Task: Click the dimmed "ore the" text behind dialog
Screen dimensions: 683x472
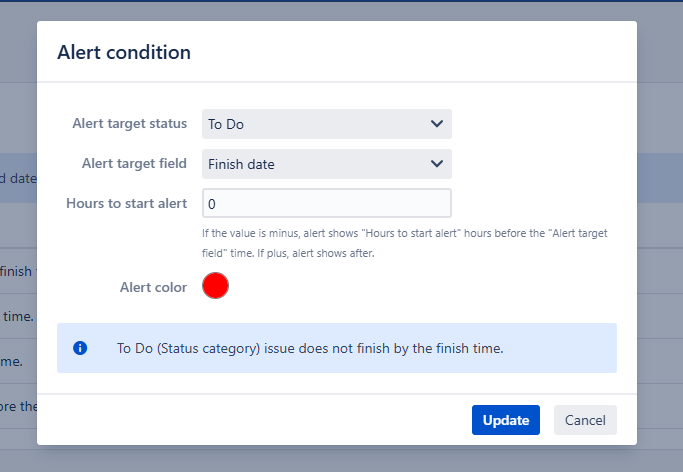Action: pos(18,406)
